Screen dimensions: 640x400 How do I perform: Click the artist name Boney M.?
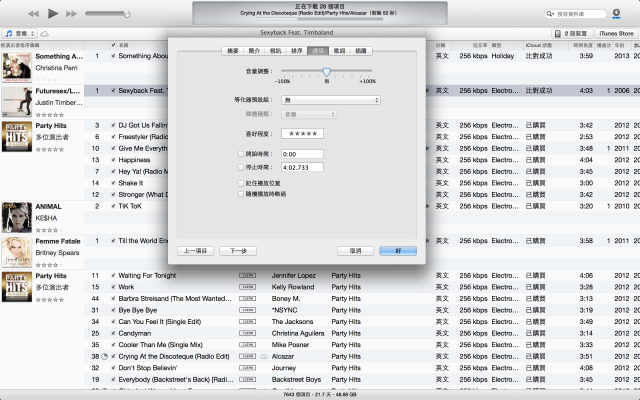tap(286, 299)
